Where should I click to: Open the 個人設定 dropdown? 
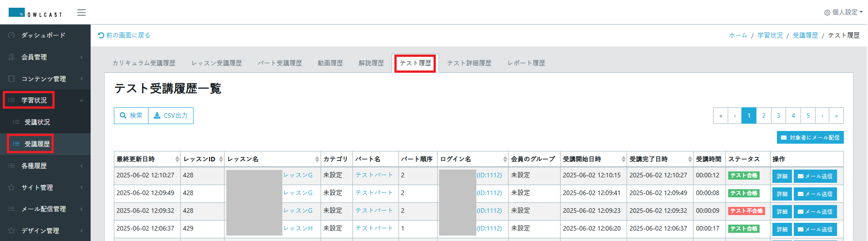pos(843,12)
